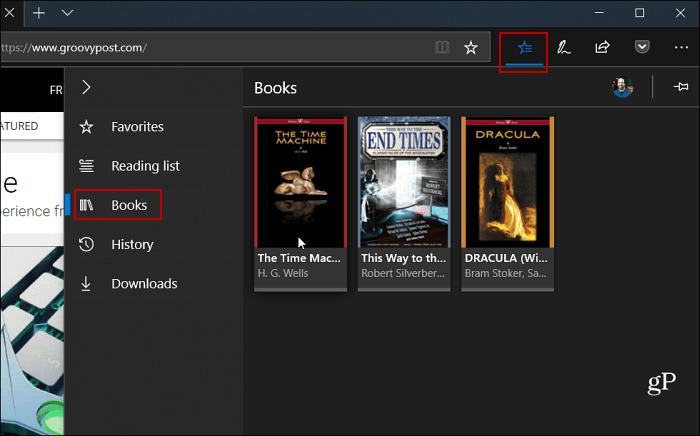Collapse the Hub with chevron arrow
Screen dimensions: 700x436
86,87
